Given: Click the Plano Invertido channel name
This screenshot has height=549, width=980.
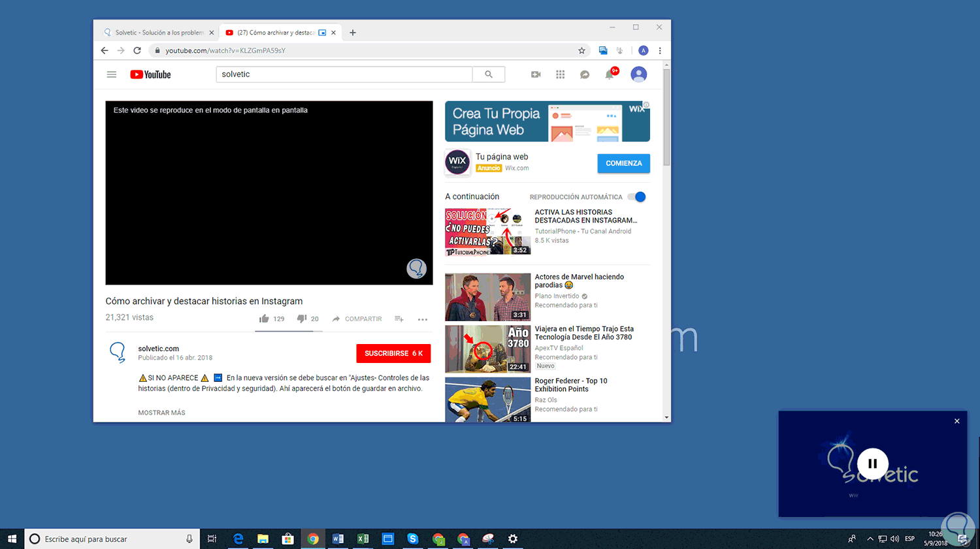Looking at the screenshot, I should 557,296.
